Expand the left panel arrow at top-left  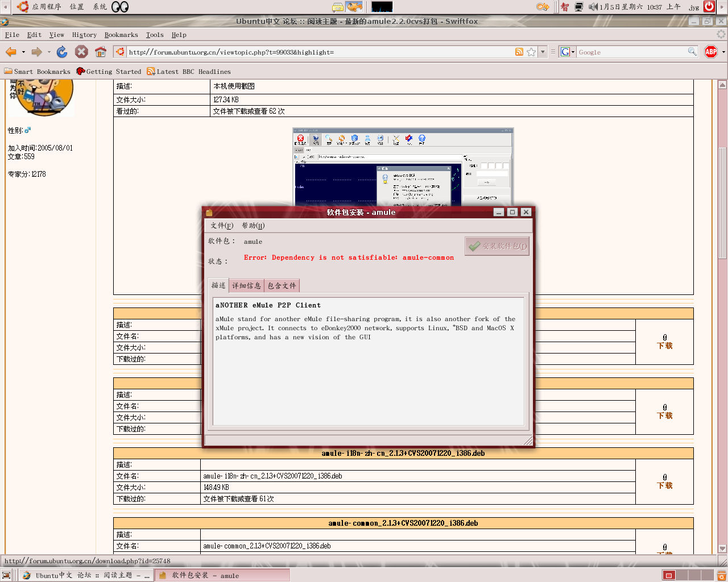click(x=6, y=7)
